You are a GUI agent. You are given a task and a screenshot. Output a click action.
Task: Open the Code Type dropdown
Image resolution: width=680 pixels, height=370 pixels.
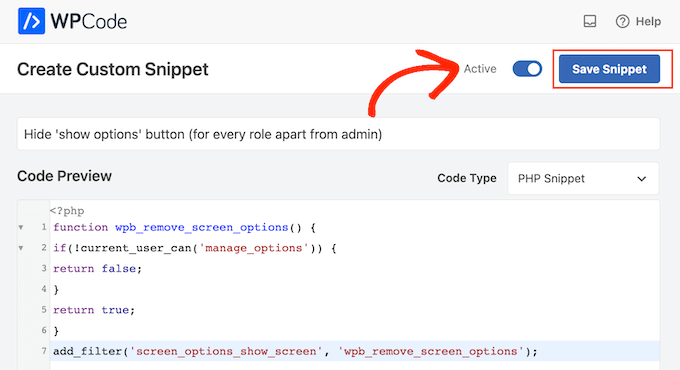(x=583, y=178)
